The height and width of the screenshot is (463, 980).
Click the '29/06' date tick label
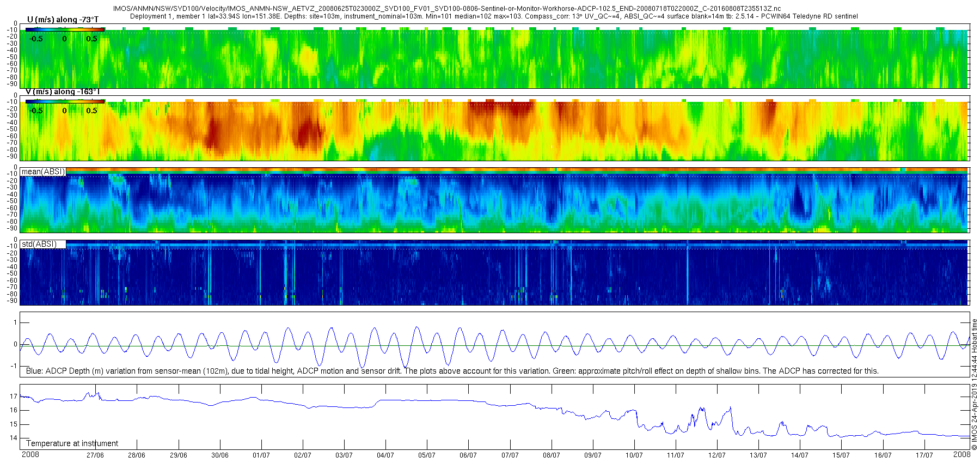click(178, 455)
